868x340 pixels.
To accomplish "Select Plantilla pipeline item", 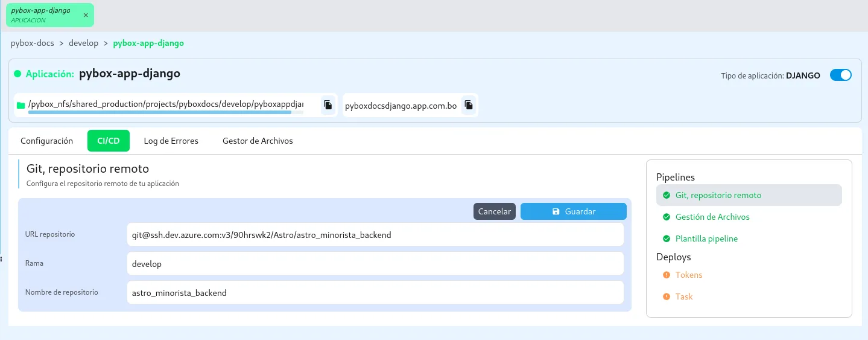I will (x=749, y=239).
